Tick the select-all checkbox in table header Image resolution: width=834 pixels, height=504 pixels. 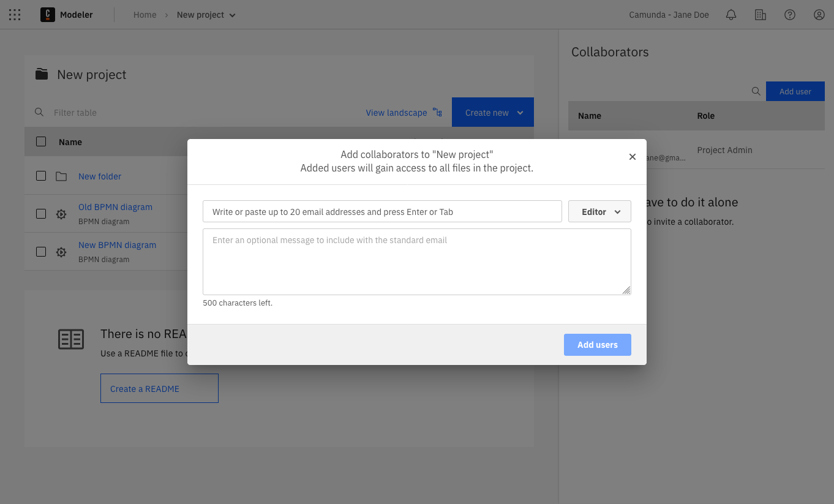[41, 141]
